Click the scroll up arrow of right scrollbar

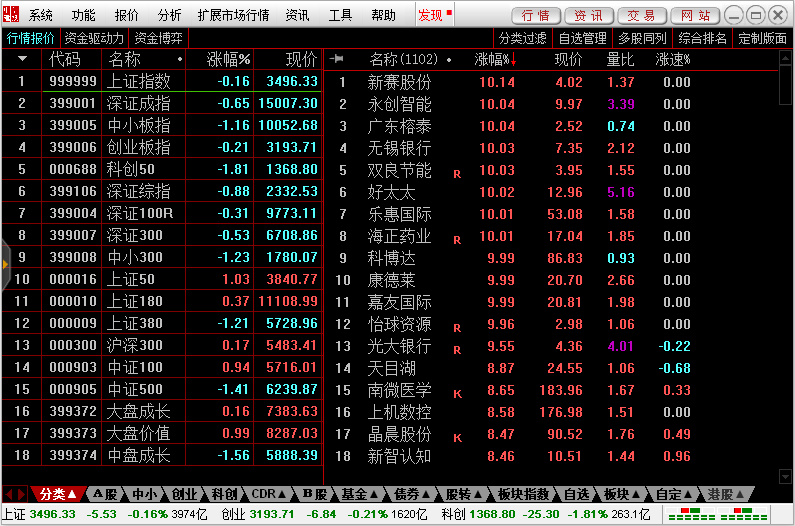tap(785, 57)
